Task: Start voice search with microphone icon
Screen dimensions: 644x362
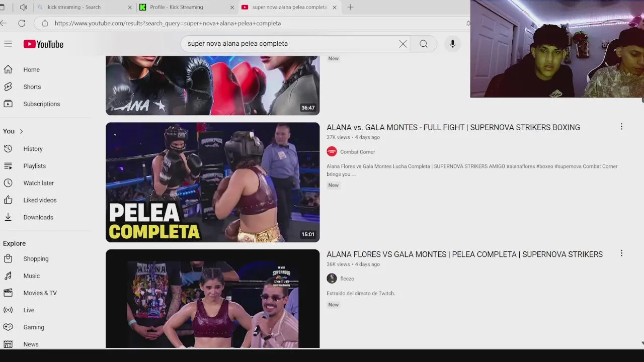Action: pyautogui.click(x=452, y=44)
